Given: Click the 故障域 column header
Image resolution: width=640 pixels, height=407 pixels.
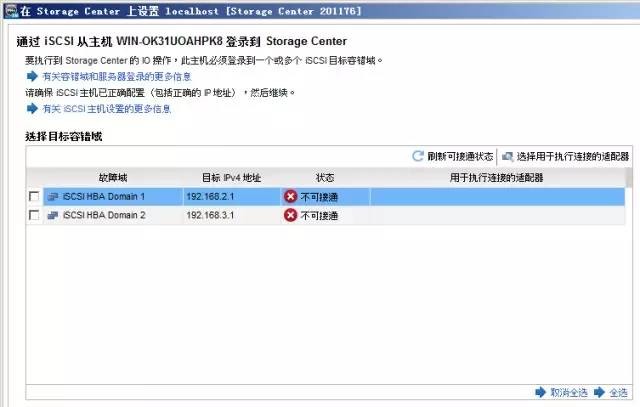Looking at the screenshot, I should tap(113, 178).
